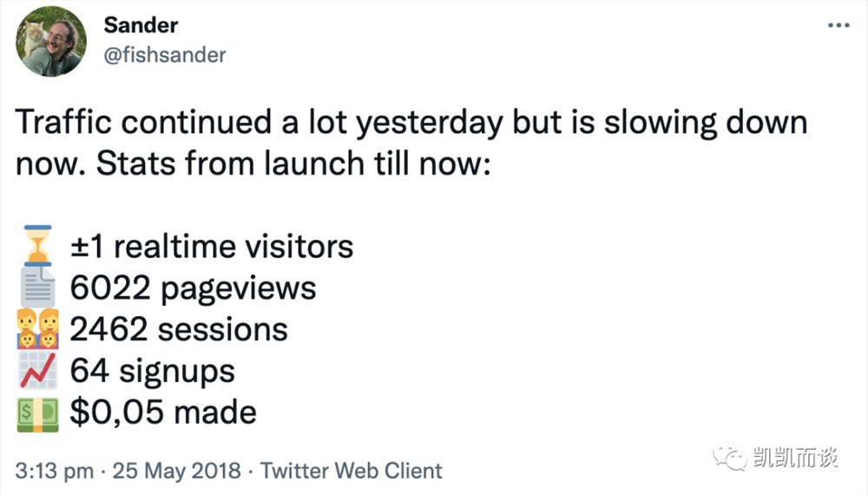
Task: Click the hourglass emoji icon
Action: [x=37, y=246]
